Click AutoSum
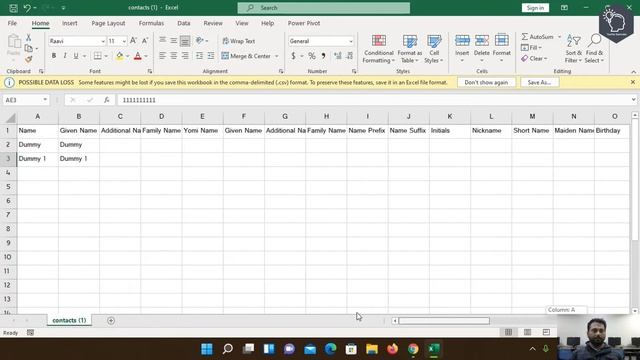This screenshot has width=640, height=360. (538, 37)
